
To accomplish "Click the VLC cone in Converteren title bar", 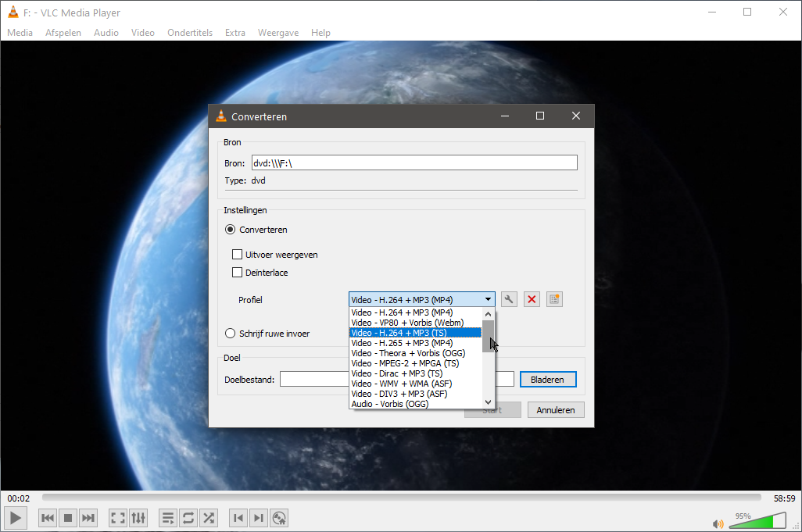I will pos(221,116).
